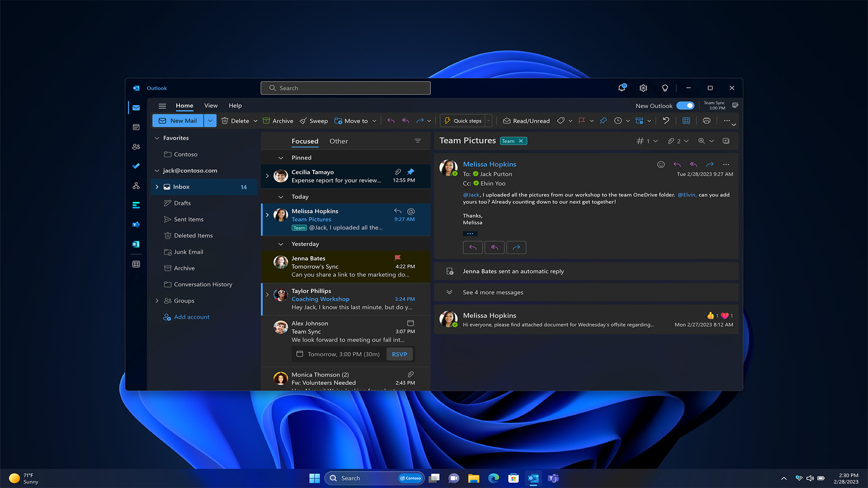Collapse the Favorites section
Image resolution: width=868 pixels, height=488 pixels.
(157, 138)
